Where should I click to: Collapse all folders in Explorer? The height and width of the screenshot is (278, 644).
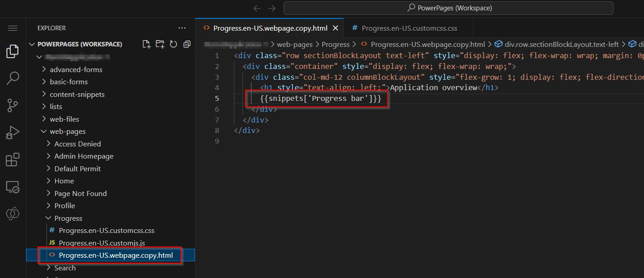187,44
